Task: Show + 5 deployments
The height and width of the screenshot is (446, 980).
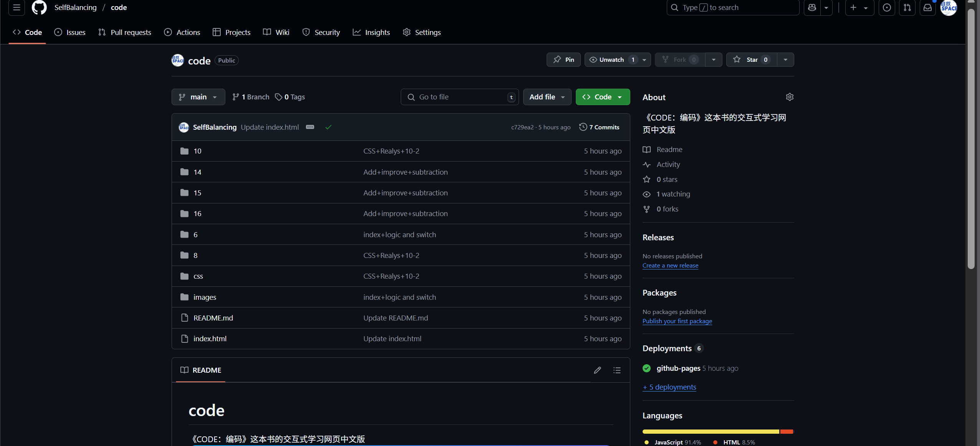Action: 669,387
